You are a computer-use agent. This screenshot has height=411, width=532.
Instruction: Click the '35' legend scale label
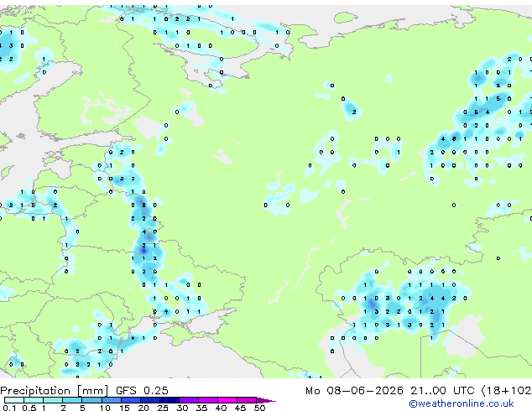202,408
